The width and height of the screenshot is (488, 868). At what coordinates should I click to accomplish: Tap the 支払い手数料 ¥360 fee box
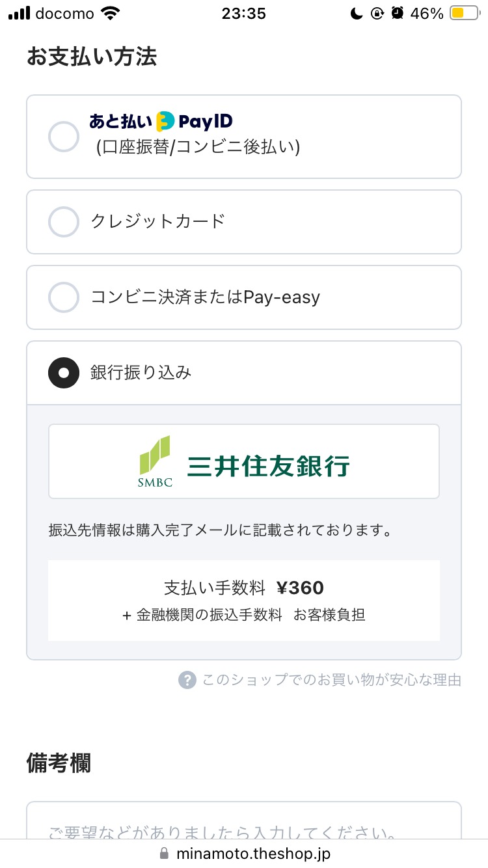tap(244, 600)
